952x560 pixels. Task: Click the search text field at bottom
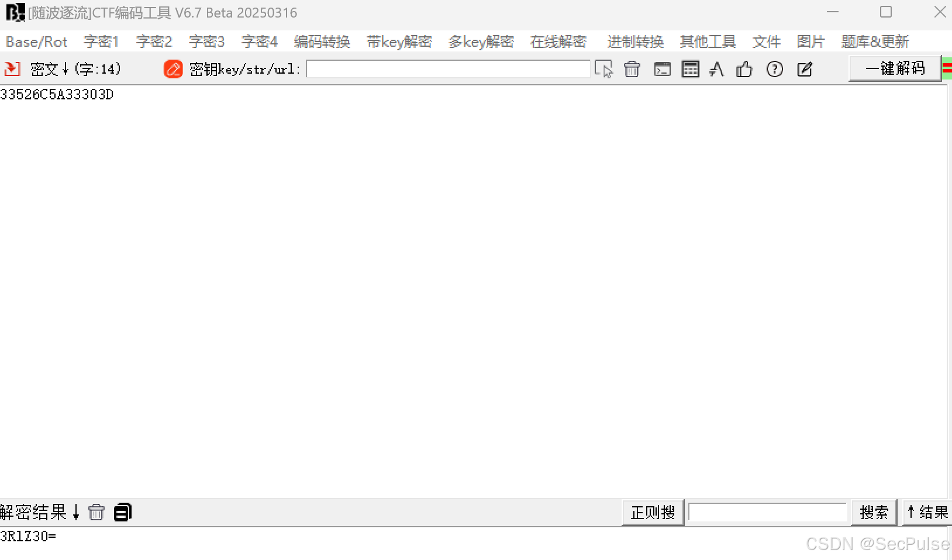pyautogui.click(x=768, y=512)
